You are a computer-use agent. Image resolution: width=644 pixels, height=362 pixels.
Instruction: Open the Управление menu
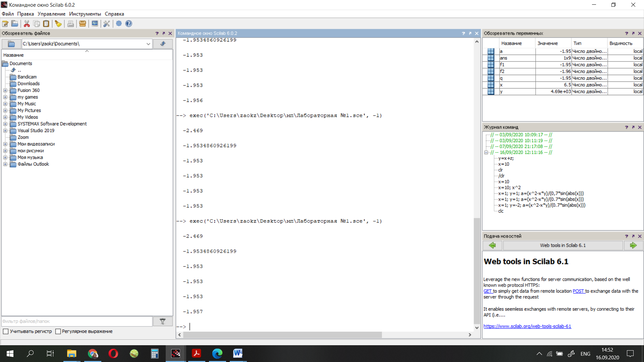tap(51, 14)
